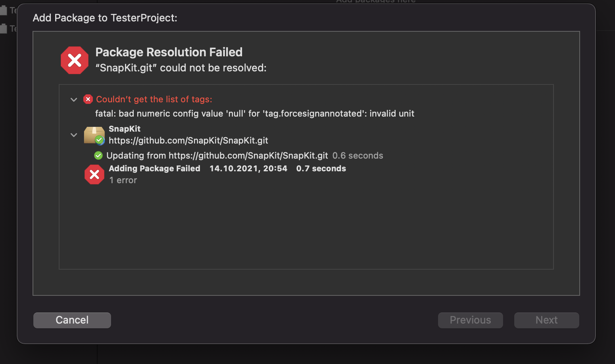
Task: Click the red X icon beside Adding Package Failed
Action: click(94, 174)
